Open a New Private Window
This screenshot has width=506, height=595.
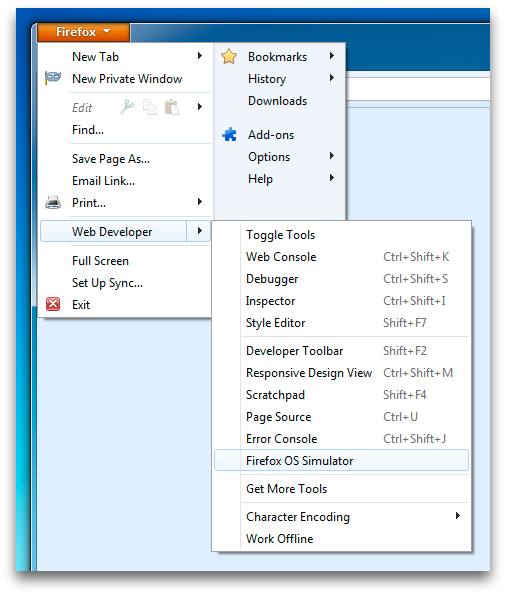tap(125, 79)
